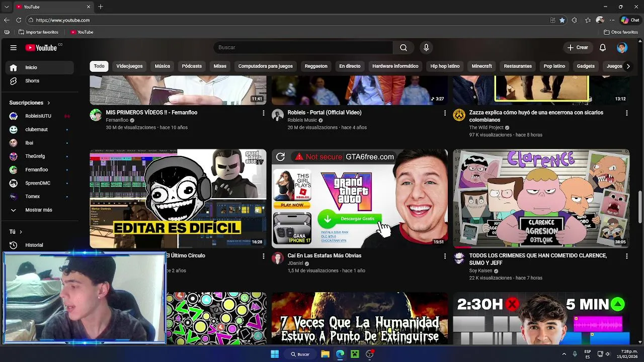Select the Gadgets filter chip
The width and height of the screenshot is (644, 362).
586,66
